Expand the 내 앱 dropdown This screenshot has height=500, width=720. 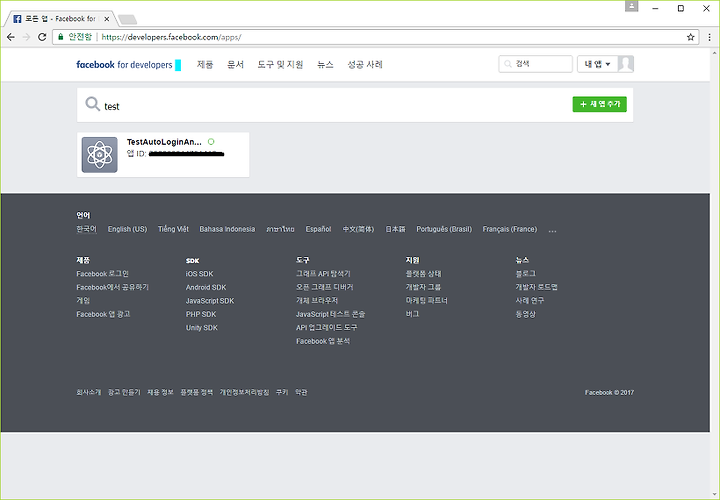(x=597, y=64)
